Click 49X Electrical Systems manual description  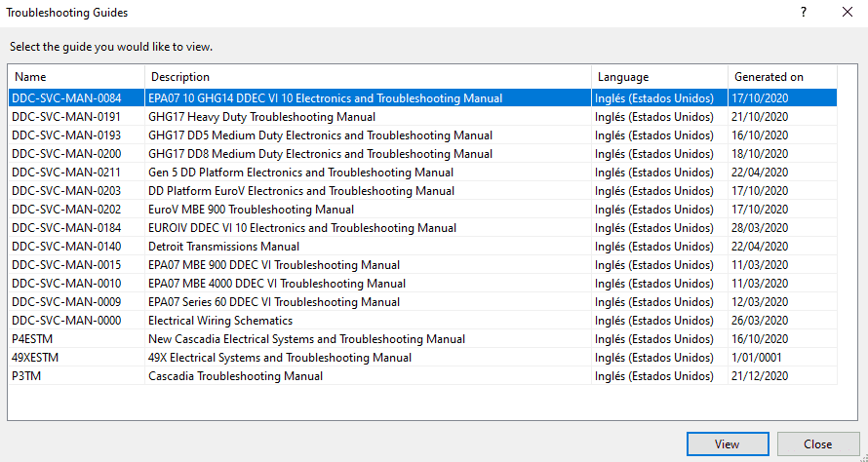[x=280, y=358]
